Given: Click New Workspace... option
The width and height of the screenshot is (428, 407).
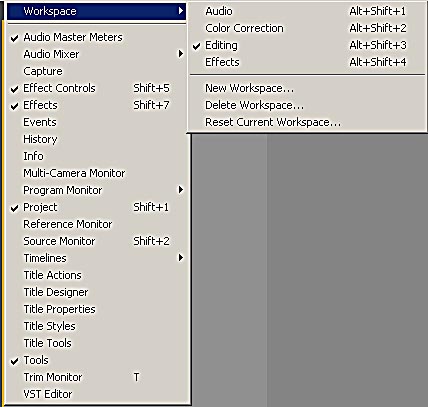Looking at the screenshot, I should [x=307, y=88].
